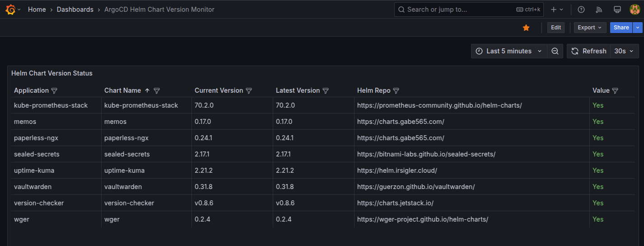Open the Dashboards breadcrumb
Image resolution: width=644 pixels, height=246 pixels.
[x=75, y=9]
